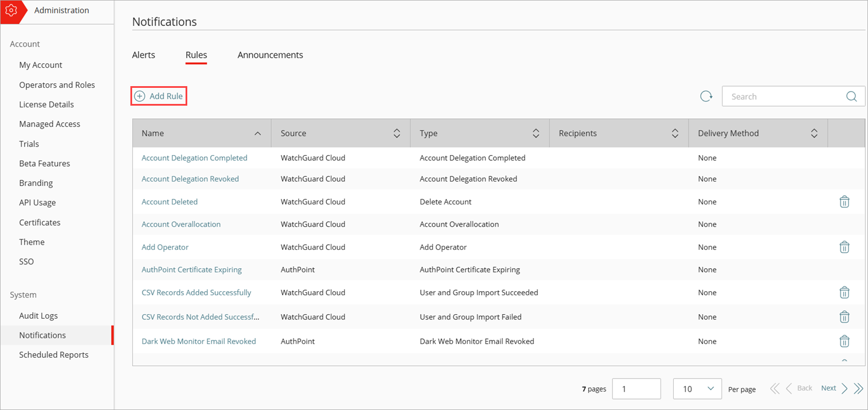Viewport: 868px width, 410px height.
Task: Click the search magnifier icon
Action: click(851, 96)
